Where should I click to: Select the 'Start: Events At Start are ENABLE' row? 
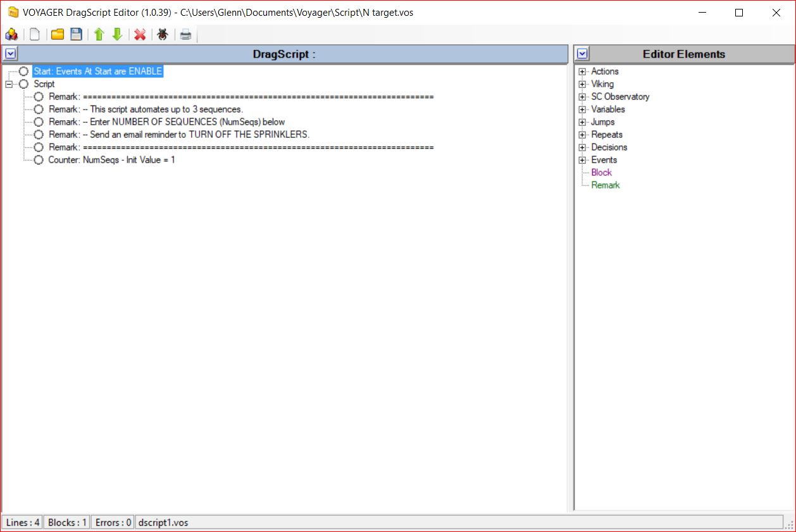[x=98, y=71]
